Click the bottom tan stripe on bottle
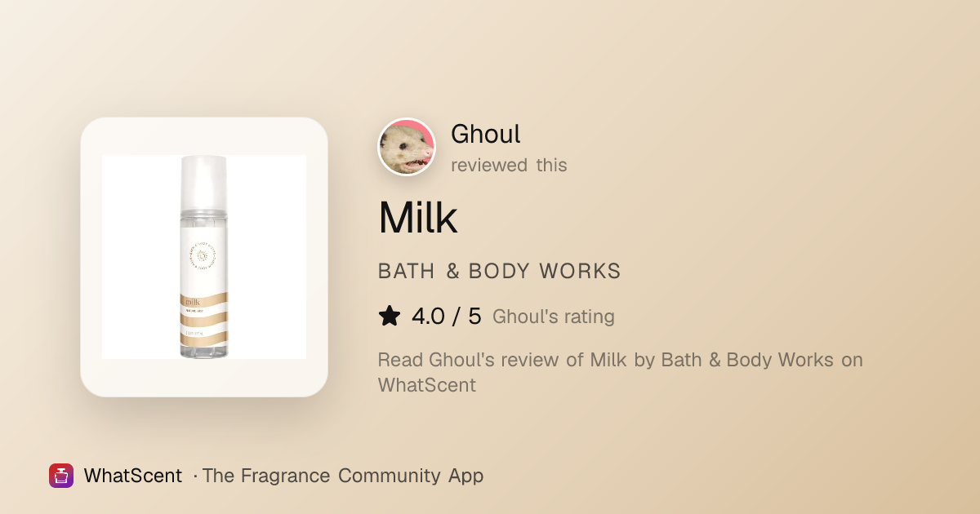 [204, 338]
